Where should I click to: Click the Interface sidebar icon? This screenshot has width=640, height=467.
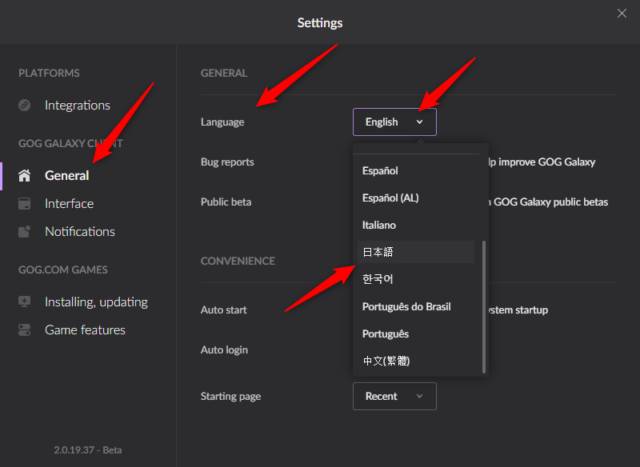25,204
